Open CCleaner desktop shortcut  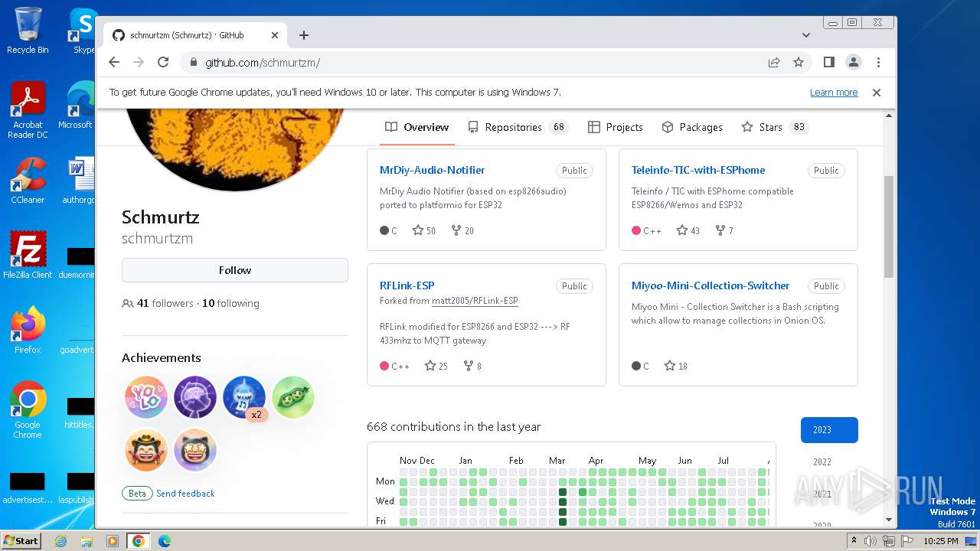tap(28, 181)
